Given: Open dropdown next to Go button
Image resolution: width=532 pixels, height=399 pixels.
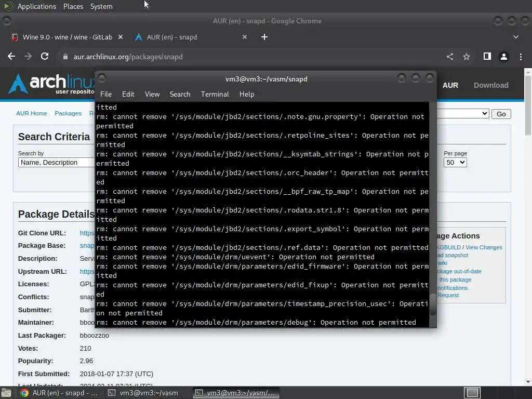Looking at the screenshot, I should click(463, 114).
